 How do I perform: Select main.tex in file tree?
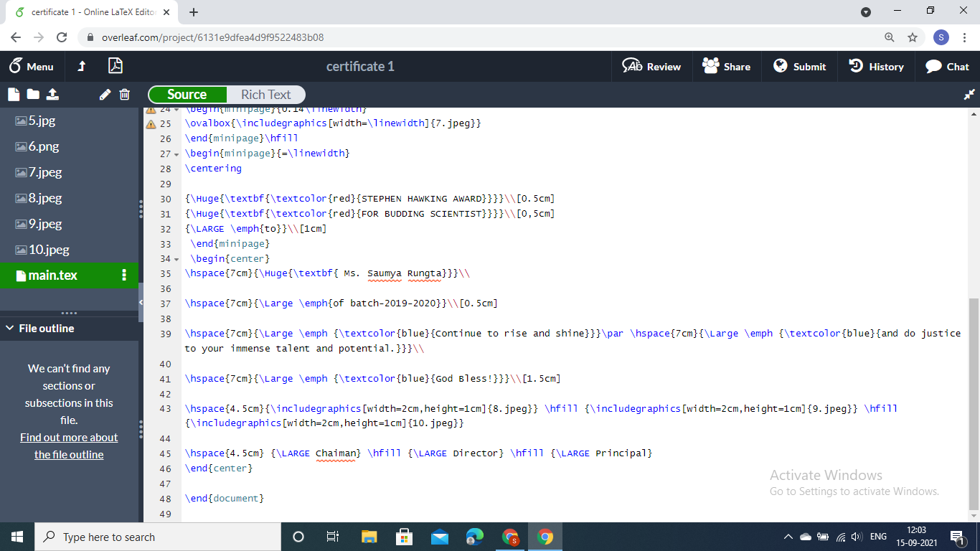69,275
